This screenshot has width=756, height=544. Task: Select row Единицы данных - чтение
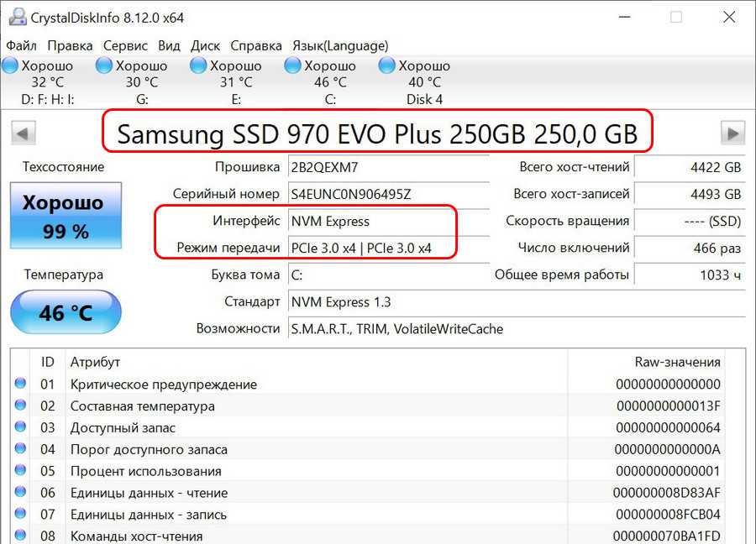[367, 493]
